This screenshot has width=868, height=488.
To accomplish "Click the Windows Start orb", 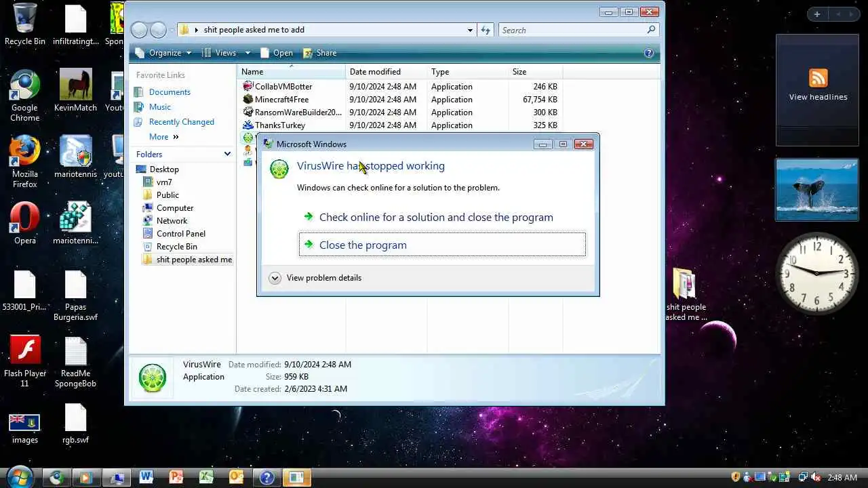I will point(18,477).
